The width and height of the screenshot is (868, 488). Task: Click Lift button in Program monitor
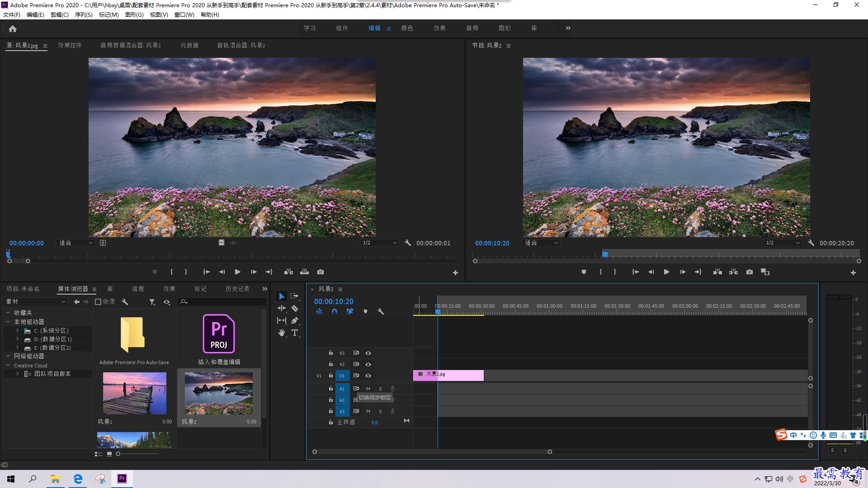[x=717, y=272]
